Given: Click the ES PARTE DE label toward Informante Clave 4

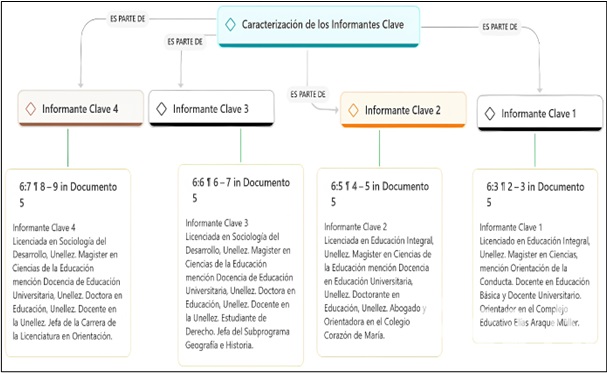Looking at the screenshot, I should tap(127, 19).
